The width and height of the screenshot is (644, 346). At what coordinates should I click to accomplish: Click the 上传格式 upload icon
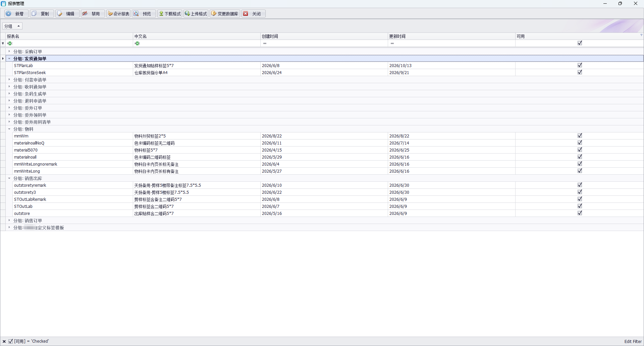pyautogui.click(x=187, y=14)
